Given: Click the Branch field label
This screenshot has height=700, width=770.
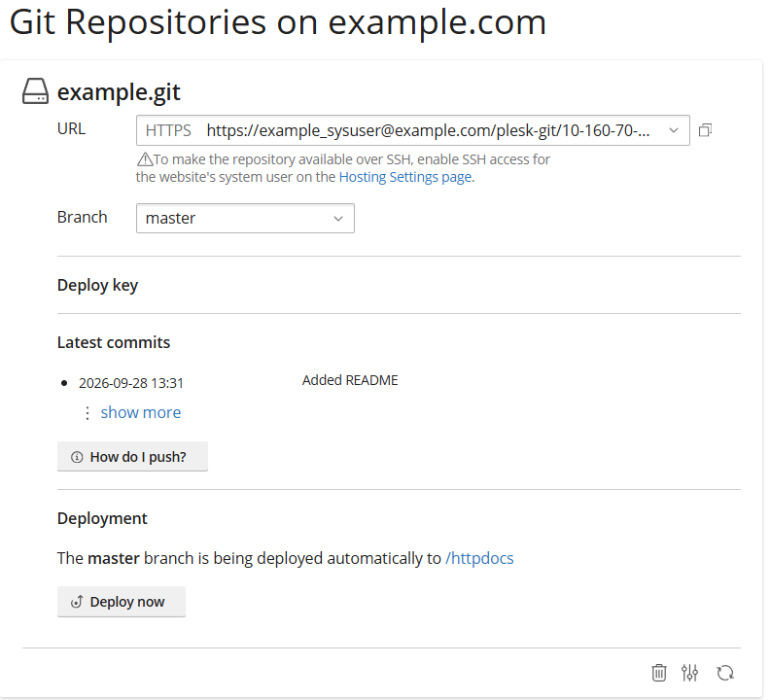Looking at the screenshot, I should coord(82,217).
